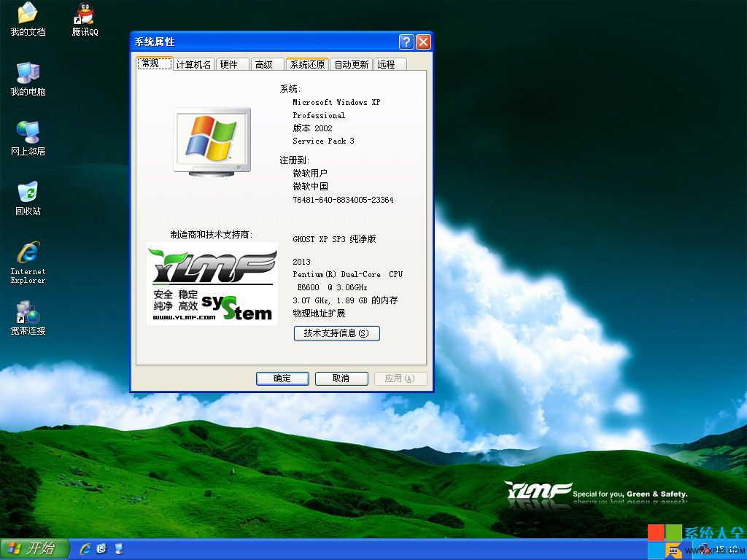Viewport: 747px width, 560px height.
Task: Select the 宽带连接 desktop shortcut
Action: (28, 318)
